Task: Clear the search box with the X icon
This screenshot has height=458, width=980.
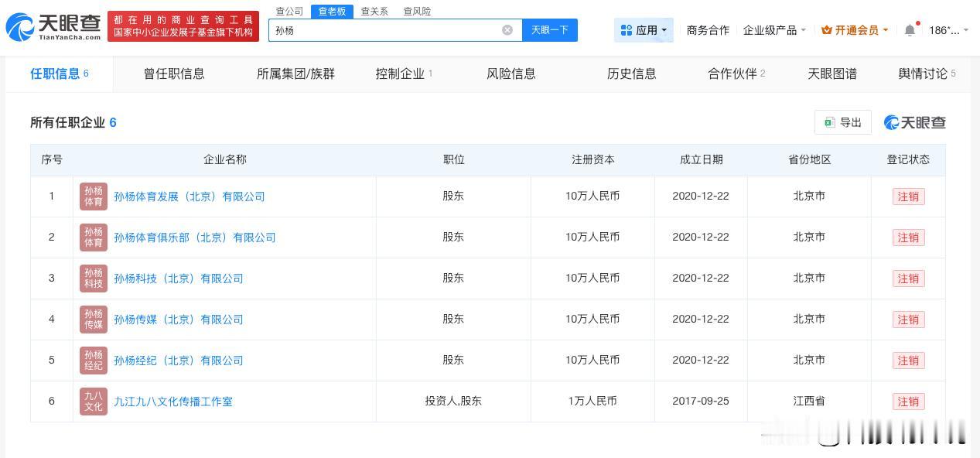Action: pyautogui.click(x=507, y=30)
